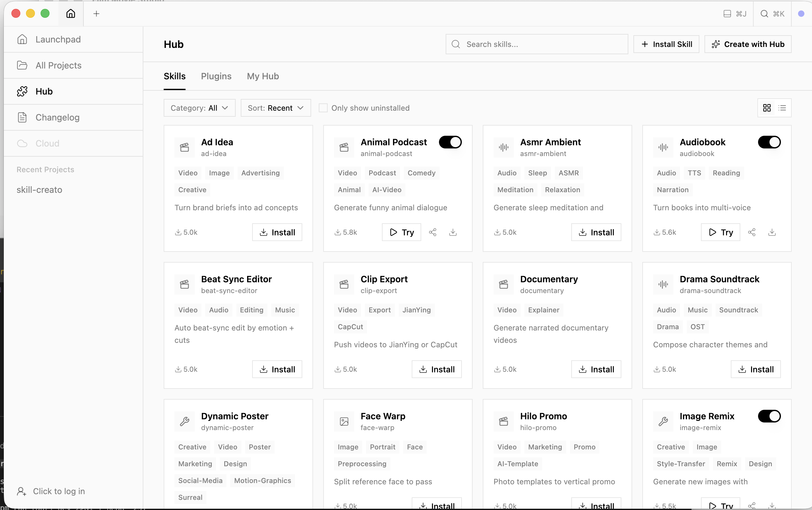Try the Audiobook skill

click(720, 232)
